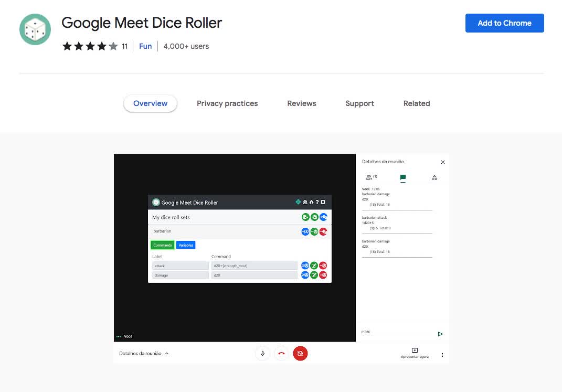Viewport: 562px width, 392px height.
Task: Close the Detalhes da reunião side panel
Action: click(x=443, y=162)
